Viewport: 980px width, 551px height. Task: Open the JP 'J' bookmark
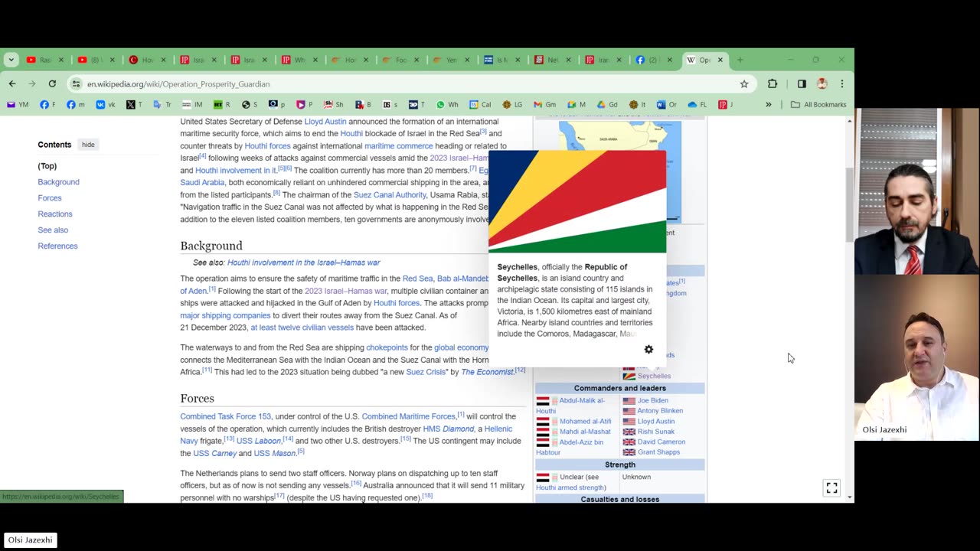pos(725,105)
